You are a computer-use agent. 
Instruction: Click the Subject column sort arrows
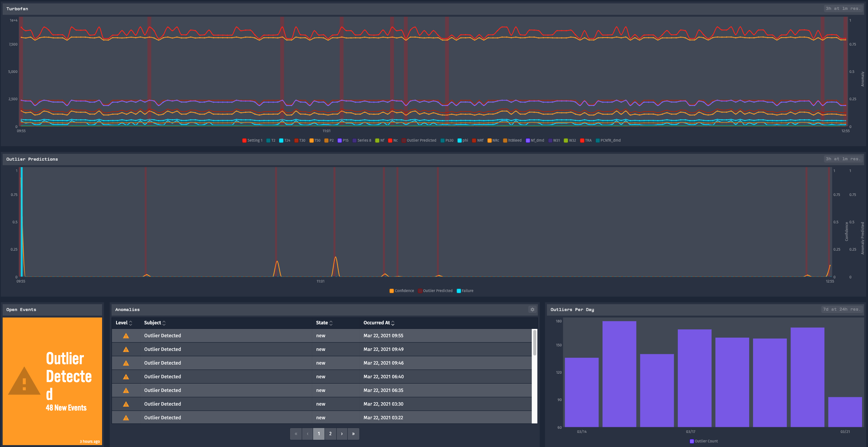(164, 323)
